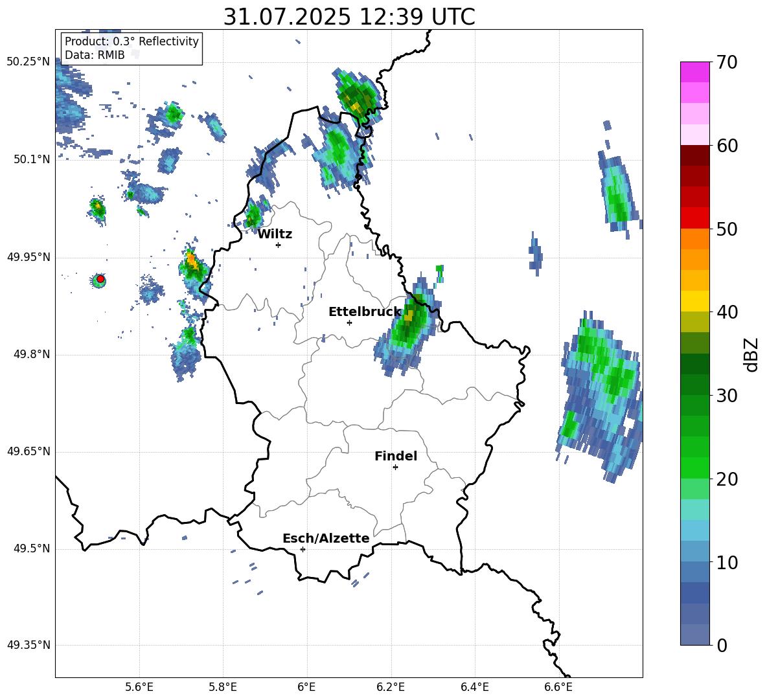The height and width of the screenshot is (700, 767).
Task: Click the Wiltz station label
Action: (275, 234)
